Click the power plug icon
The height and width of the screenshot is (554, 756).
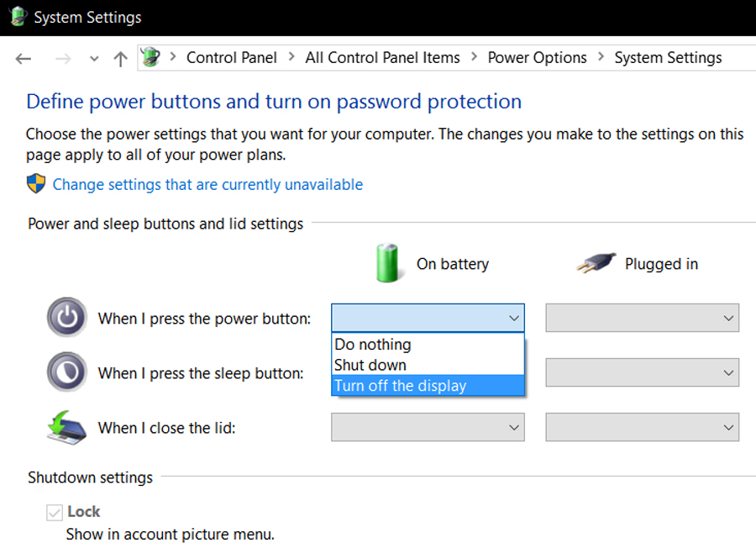click(x=596, y=263)
